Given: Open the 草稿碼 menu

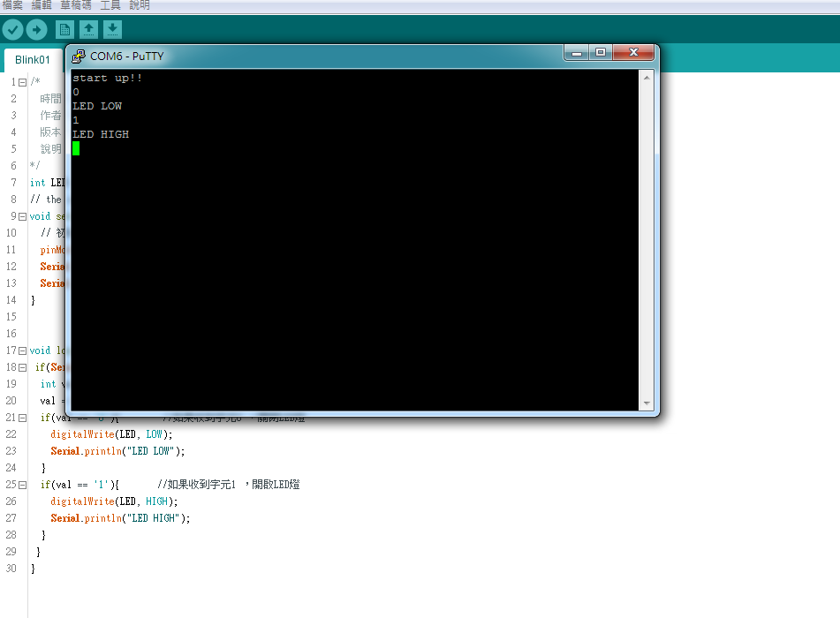Looking at the screenshot, I should coord(74,5).
